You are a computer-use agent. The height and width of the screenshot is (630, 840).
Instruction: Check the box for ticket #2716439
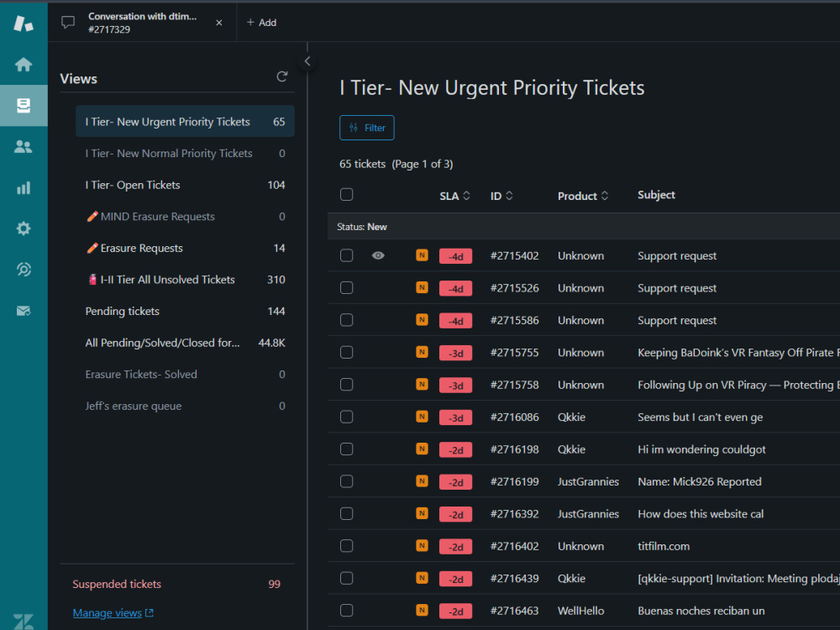[347, 578]
